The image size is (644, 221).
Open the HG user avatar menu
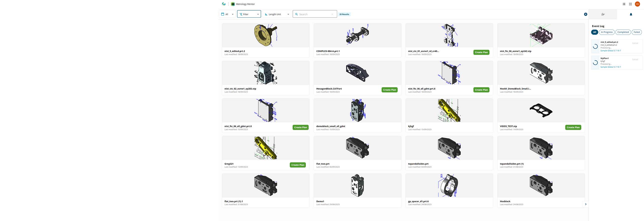[x=637, y=4]
